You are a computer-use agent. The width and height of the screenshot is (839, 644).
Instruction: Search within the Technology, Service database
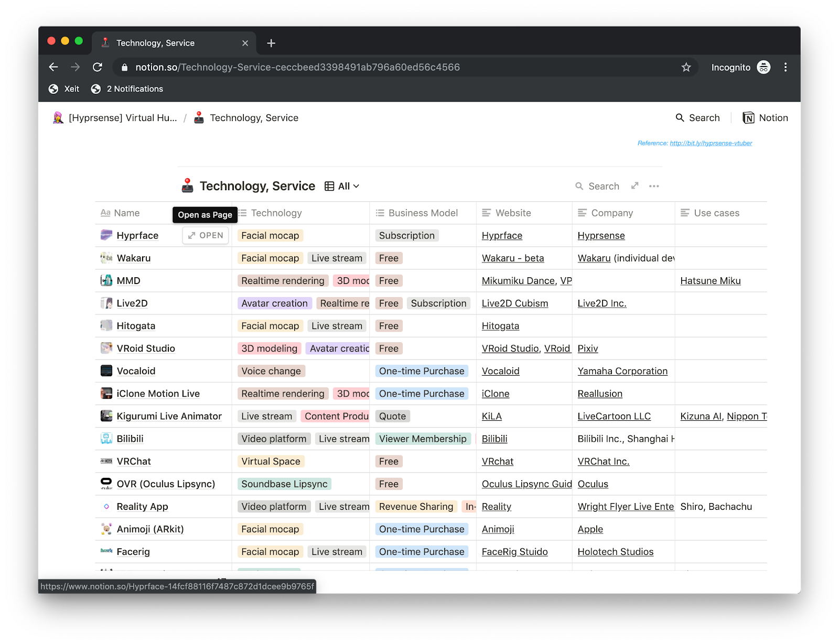coord(597,186)
